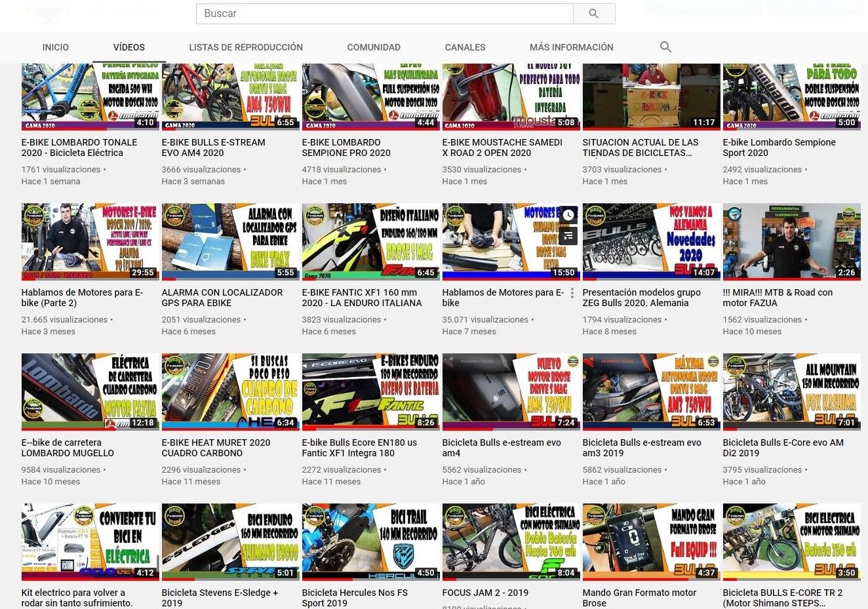This screenshot has height=609, width=868.
Task: Open E-bike Lombardo Sempione Sport 2020 title
Action: (779, 147)
